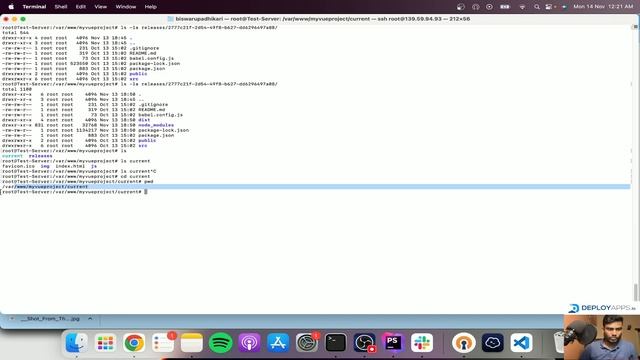This screenshot has height=360, width=640.
Task: Click favicon.ico in the ls current output
Action: coord(18,166)
